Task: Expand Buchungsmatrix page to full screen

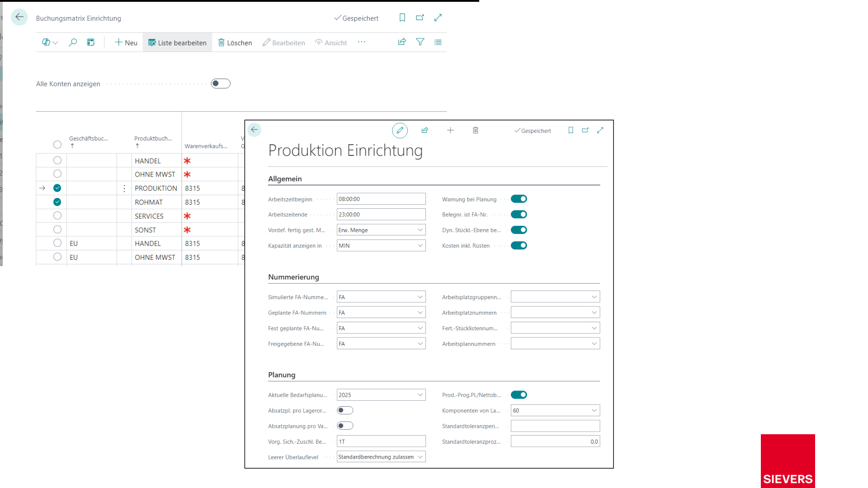Action: point(438,18)
